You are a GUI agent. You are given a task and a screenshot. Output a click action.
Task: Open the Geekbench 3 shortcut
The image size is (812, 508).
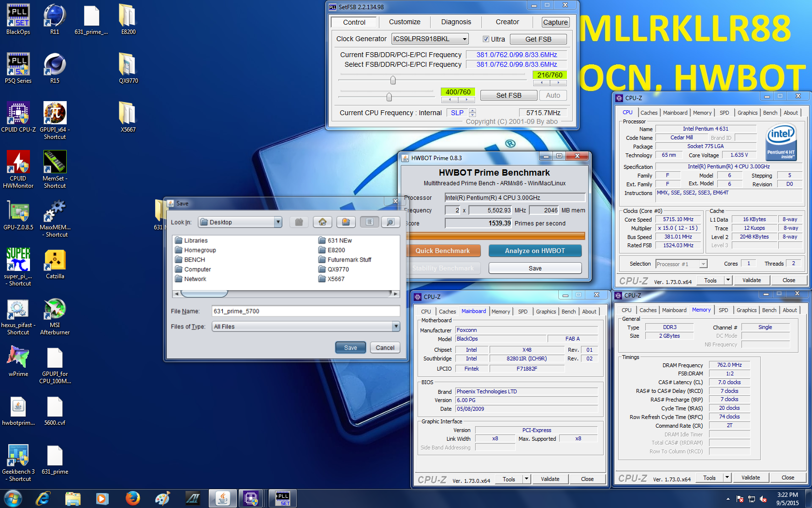[x=18, y=463]
